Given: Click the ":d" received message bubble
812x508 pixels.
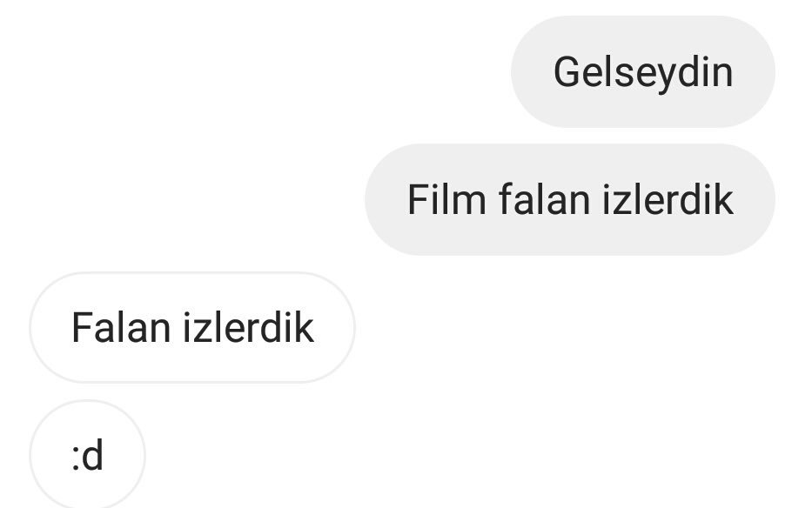Looking at the screenshot, I should [88, 455].
